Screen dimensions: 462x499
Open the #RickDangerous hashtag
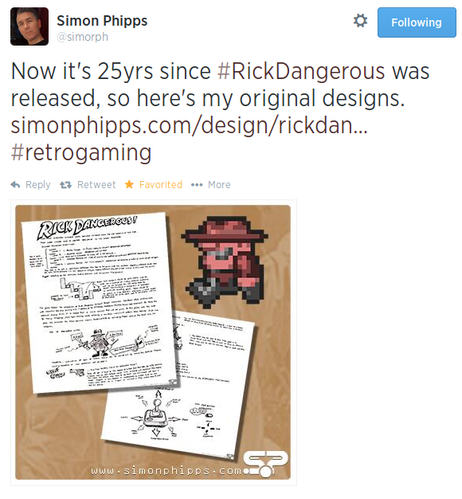(301, 71)
